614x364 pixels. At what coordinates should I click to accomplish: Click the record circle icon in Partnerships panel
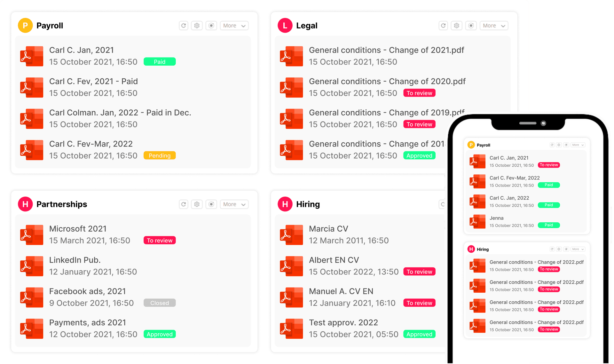tap(211, 204)
